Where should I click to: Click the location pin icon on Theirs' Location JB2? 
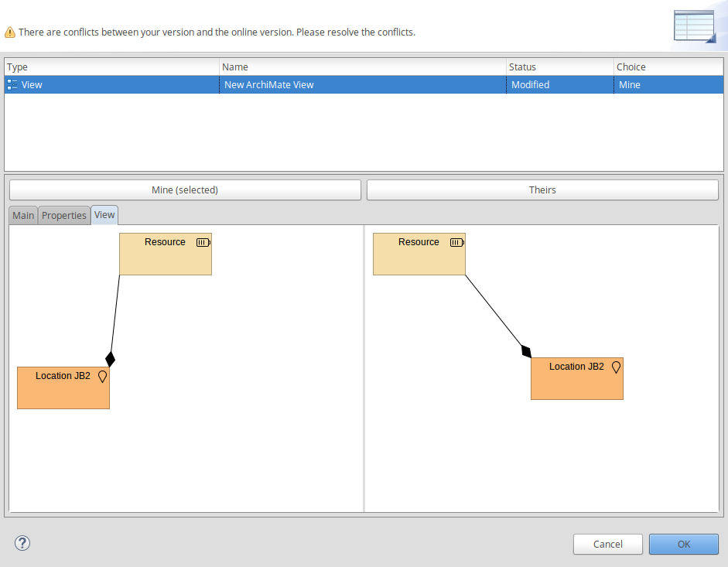click(616, 367)
